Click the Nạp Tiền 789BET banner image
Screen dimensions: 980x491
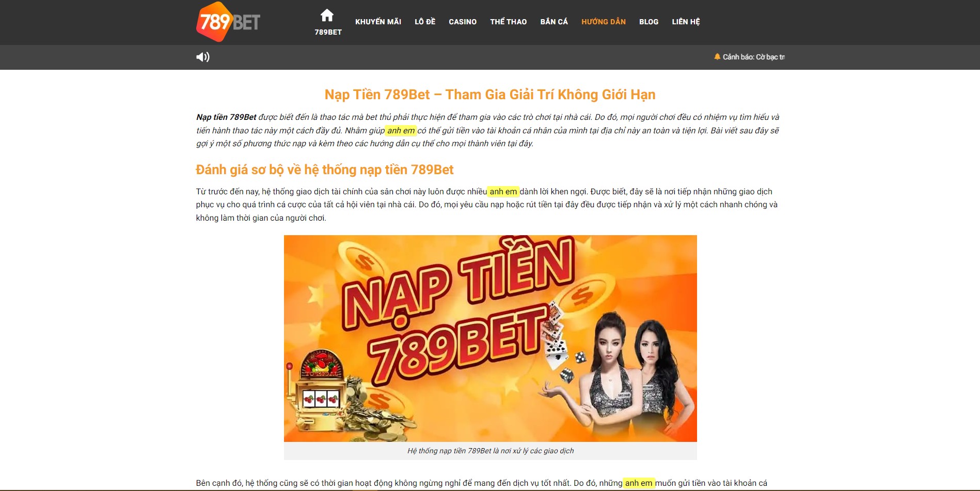490,339
